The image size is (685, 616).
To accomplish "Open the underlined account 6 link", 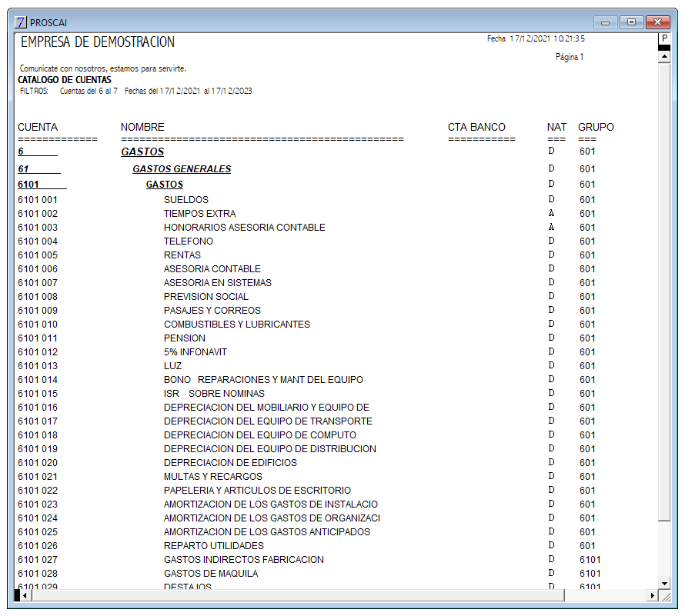I will (x=21, y=152).
